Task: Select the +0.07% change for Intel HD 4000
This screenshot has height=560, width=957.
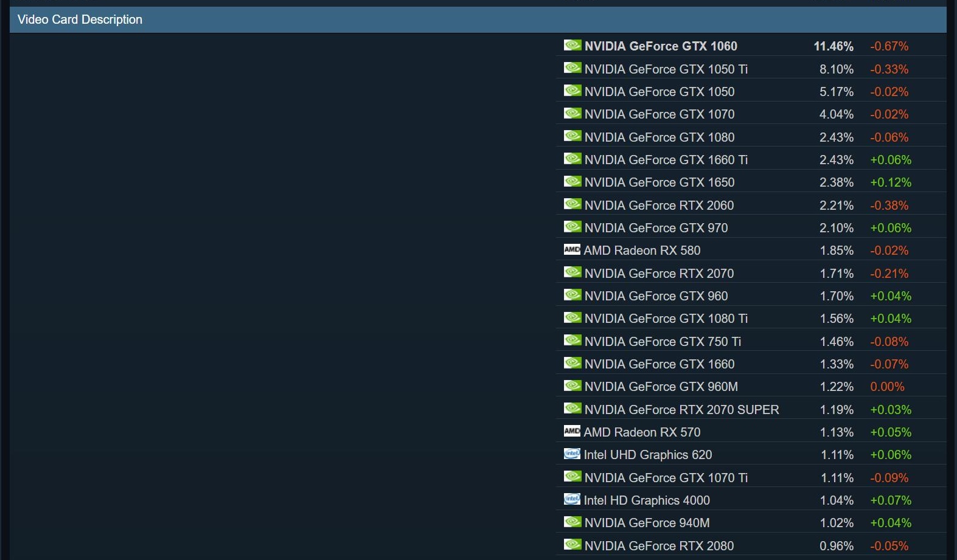Action: tap(891, 500)
